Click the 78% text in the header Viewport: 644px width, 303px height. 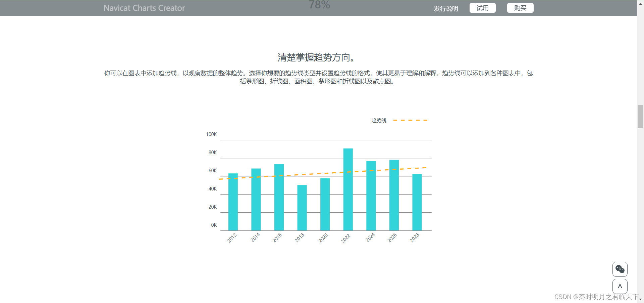[x=319, y=5]
